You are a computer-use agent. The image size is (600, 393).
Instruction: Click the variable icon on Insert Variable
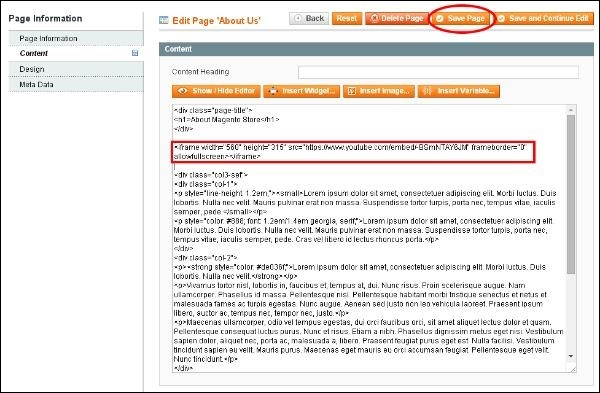427,91
